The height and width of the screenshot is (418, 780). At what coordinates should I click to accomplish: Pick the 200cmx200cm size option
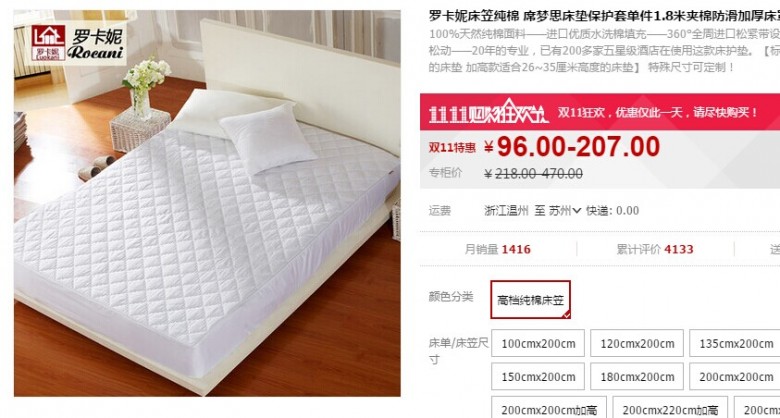[735, 377]
